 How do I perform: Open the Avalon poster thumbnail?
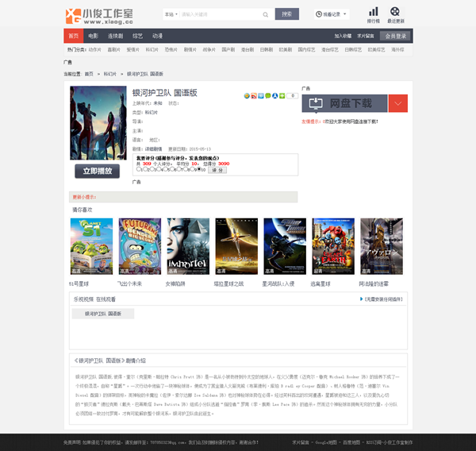coord(382,246)
